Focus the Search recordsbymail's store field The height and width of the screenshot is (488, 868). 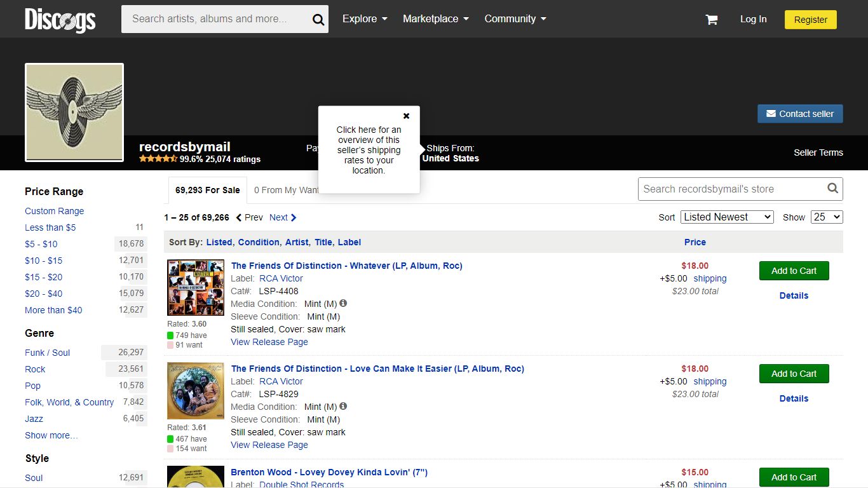coord(731,189)
